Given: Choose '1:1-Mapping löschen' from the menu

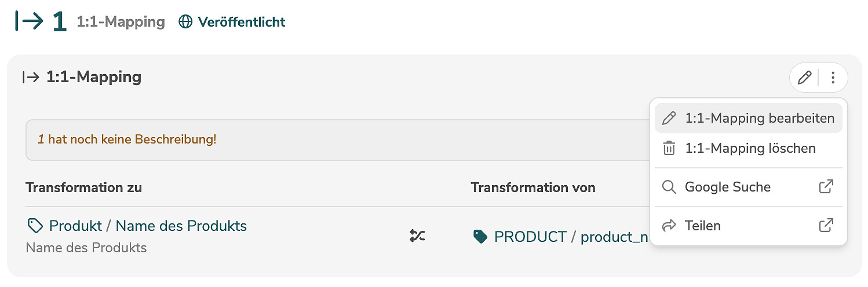Looking at the screenshot, I should tap(750, 149).
